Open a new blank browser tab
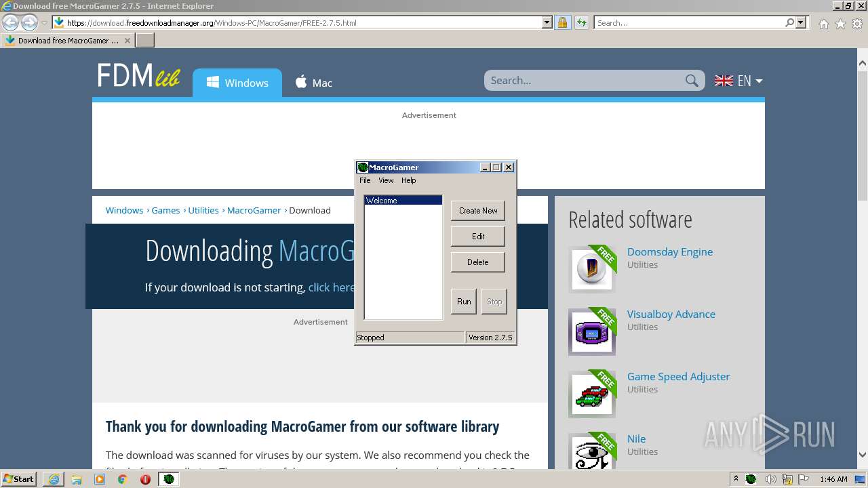The height and width of the screenshot is (488, 868). [145, 41]
